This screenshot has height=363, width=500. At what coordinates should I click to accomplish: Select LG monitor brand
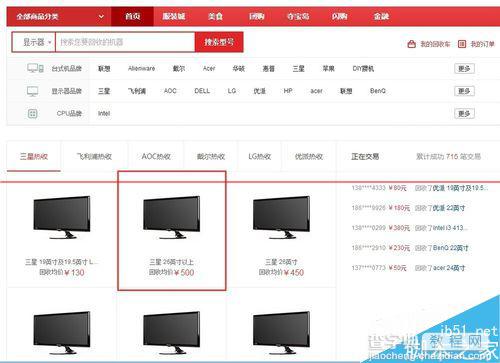tap(232, 91)
